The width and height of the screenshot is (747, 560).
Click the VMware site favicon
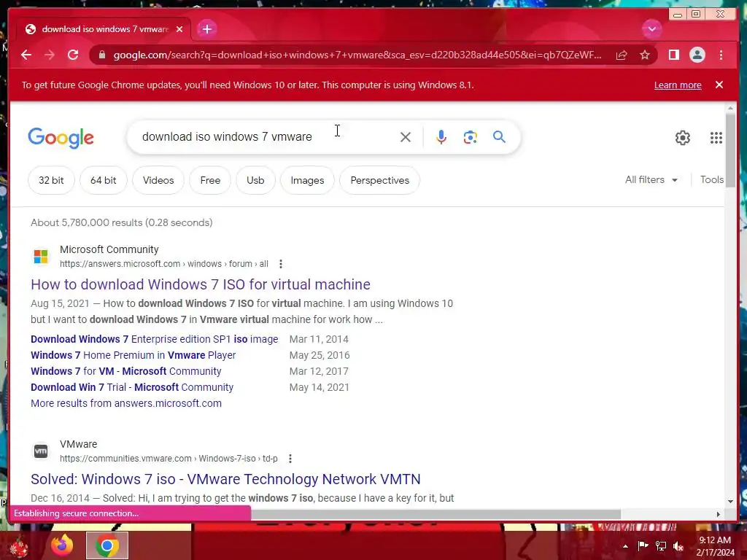[x=41, y=451]
